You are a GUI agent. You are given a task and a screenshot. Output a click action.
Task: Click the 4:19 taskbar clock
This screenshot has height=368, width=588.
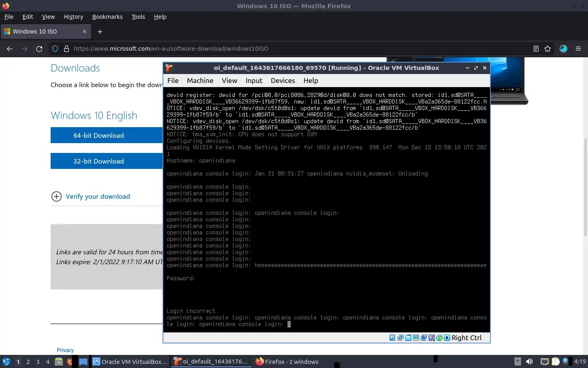(580, 361)
